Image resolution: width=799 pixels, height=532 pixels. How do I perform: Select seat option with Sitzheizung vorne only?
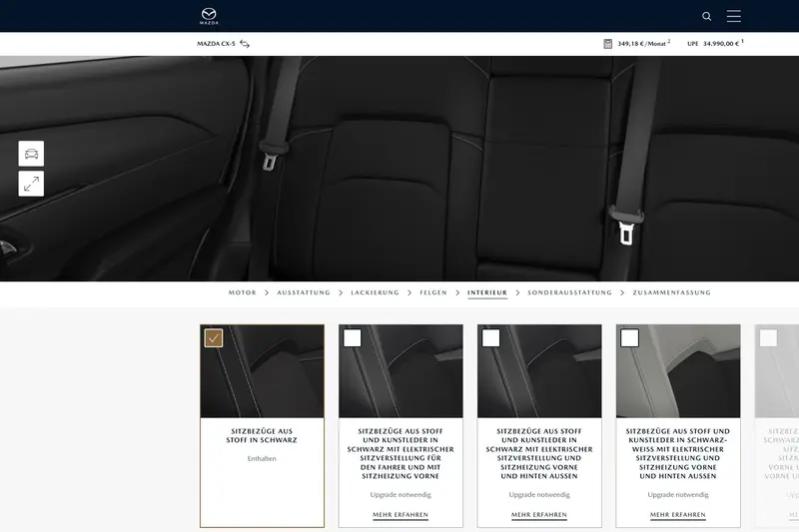[x=353, y=337]
